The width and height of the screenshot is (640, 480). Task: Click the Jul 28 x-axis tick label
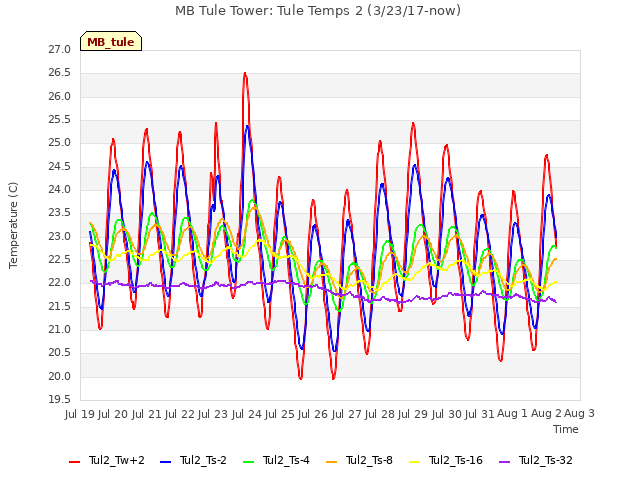[x=380, y=414]
